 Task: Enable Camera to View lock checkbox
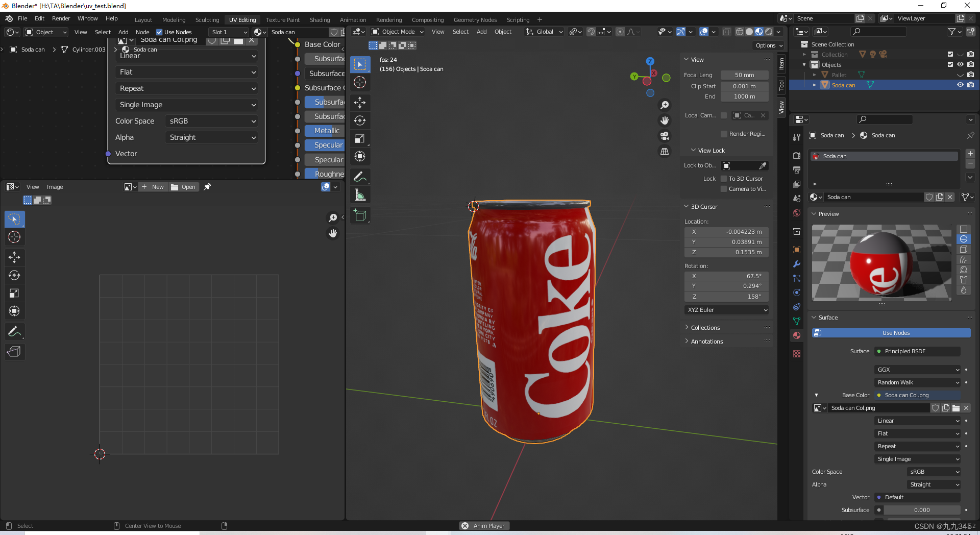pos(724,189)
